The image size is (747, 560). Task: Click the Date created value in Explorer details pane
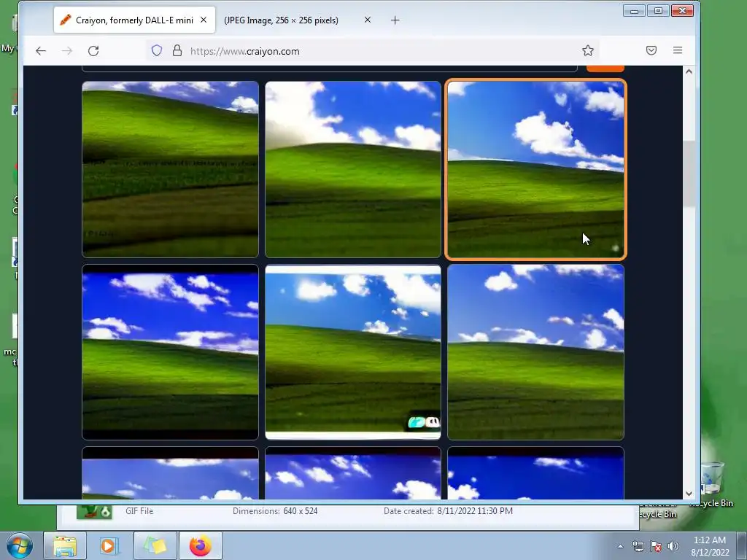click(x=473, y=511)
